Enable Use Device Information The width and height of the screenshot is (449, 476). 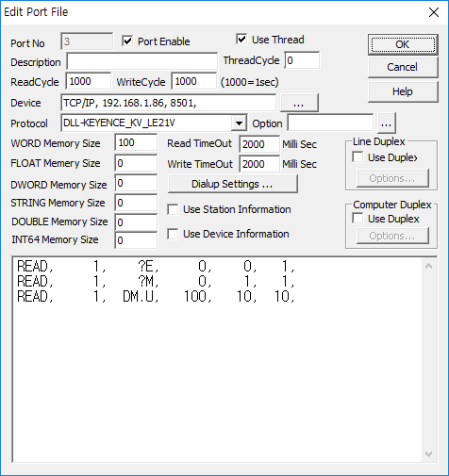(173, 234)
